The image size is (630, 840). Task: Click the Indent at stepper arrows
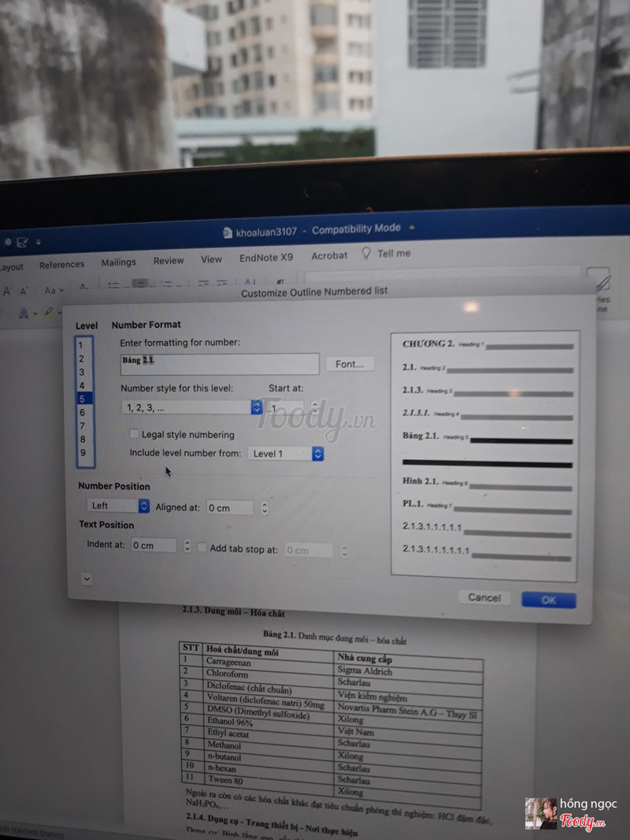(x=187, y=545)
